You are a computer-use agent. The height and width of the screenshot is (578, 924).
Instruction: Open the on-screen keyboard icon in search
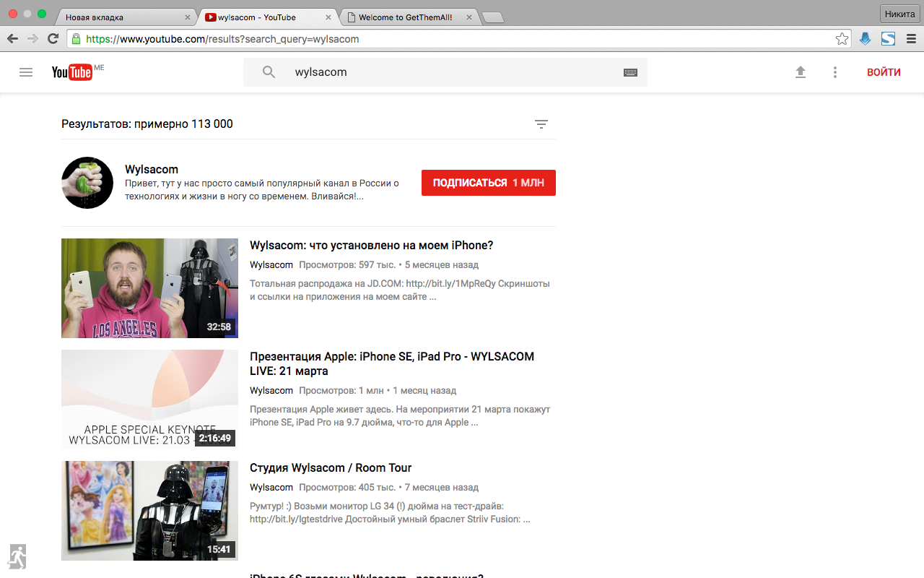coord(630,72)
